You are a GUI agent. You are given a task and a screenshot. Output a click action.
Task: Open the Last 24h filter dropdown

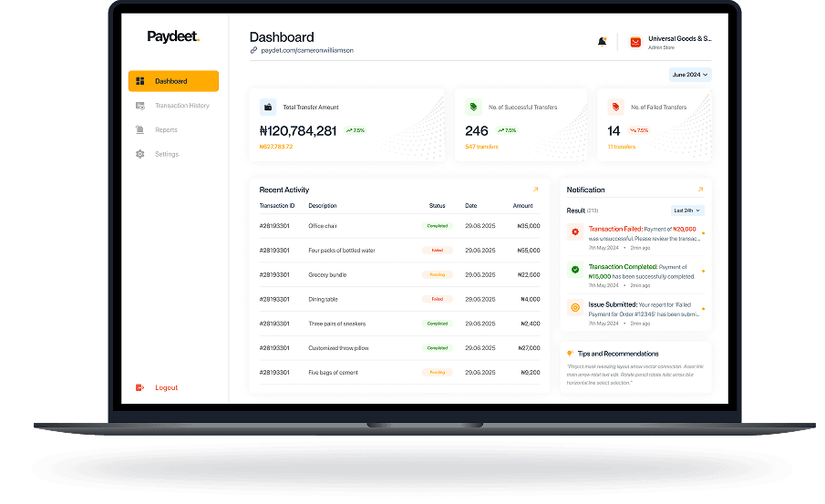pos(687,211)
